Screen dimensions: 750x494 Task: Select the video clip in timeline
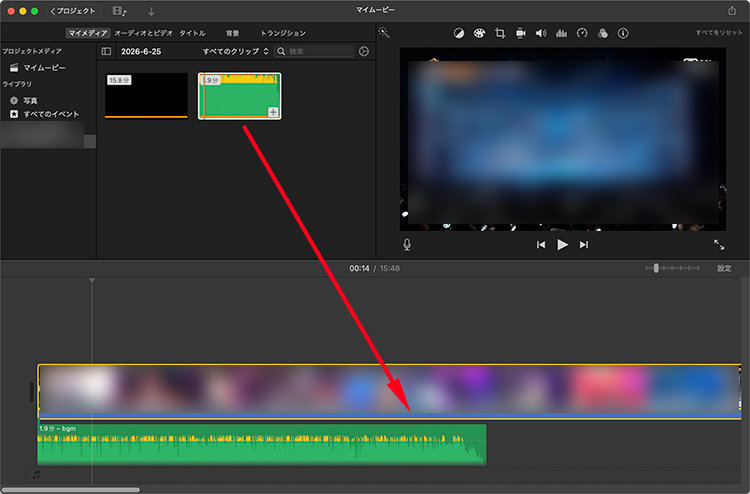(389, 392)
